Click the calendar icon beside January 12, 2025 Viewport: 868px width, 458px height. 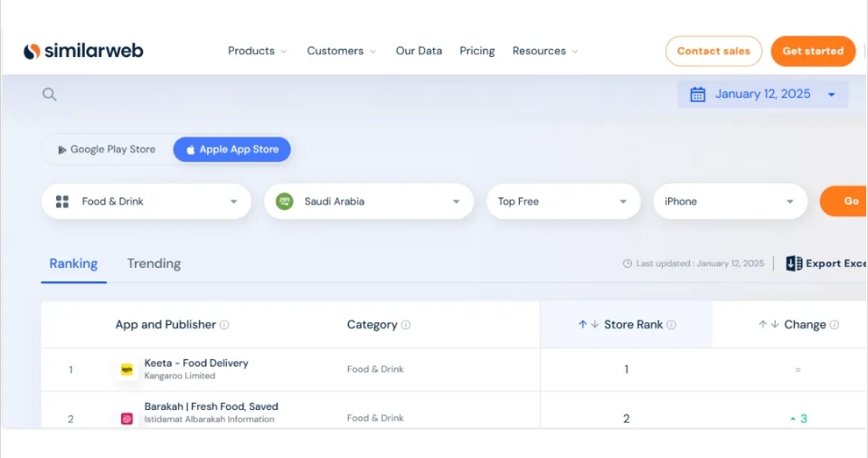pyautogui.click(x=697, y=94)
